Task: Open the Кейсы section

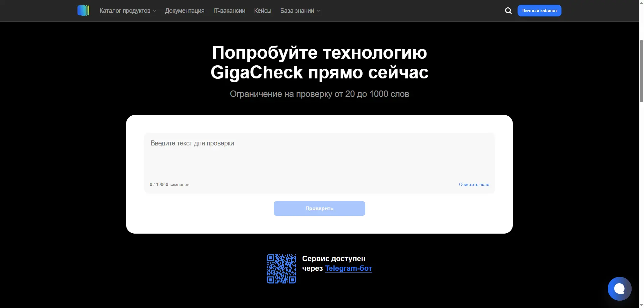Action: (x=263, y=11)
